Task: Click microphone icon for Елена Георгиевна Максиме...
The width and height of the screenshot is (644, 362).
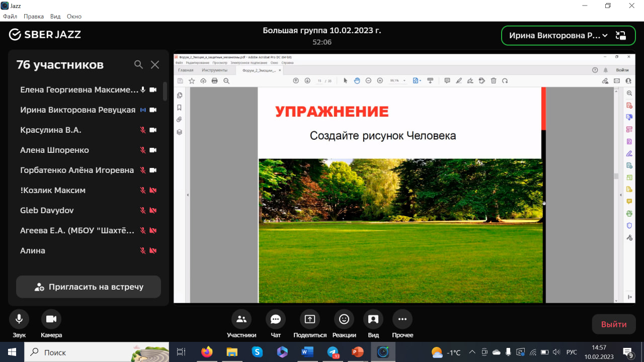Action: (x=143, y=89)
